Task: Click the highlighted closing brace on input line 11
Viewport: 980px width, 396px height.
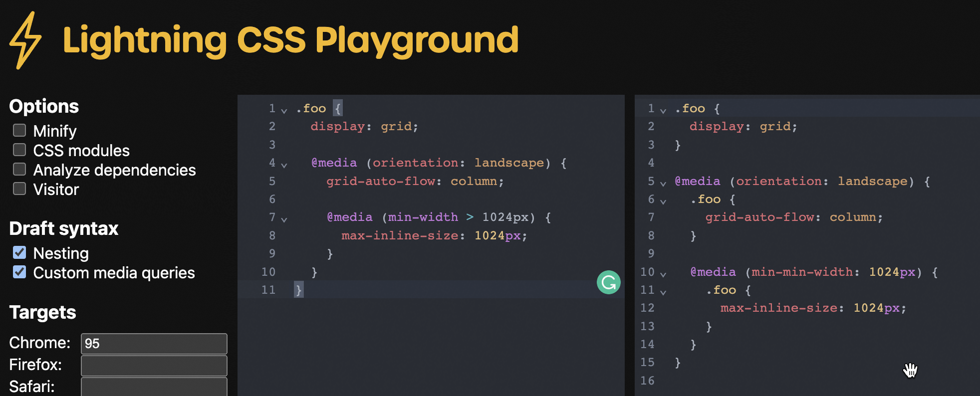Action: 298,290
